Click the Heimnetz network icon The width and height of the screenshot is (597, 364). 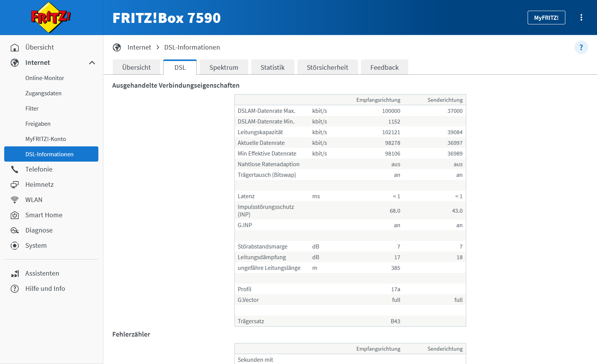pyautogui.click(x=14, y=184)
